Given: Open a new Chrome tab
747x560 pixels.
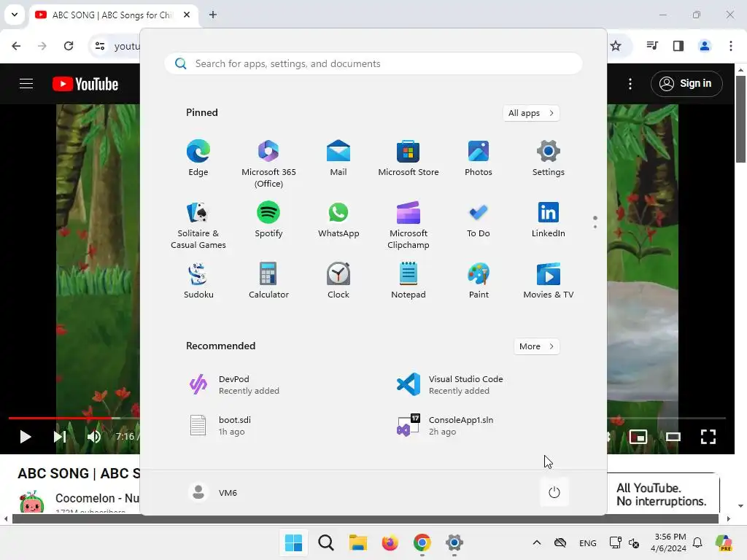Looking at the screenshot, I should tap(213, 15).
